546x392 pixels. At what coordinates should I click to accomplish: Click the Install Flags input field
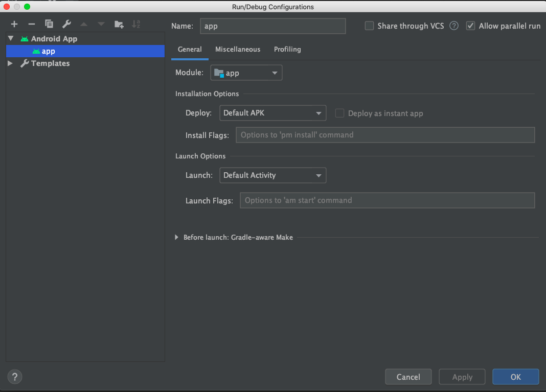[x=385, y=134]
